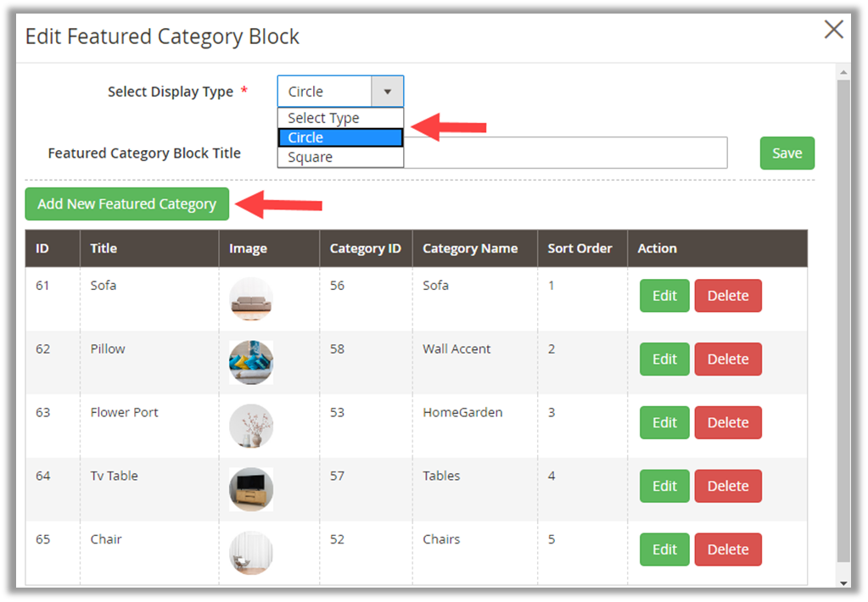Image resolution: width=868 pixels, height=602 pixels.
Task: Click the Tv Table thumbnail image
Action: (x=251, y=489)
